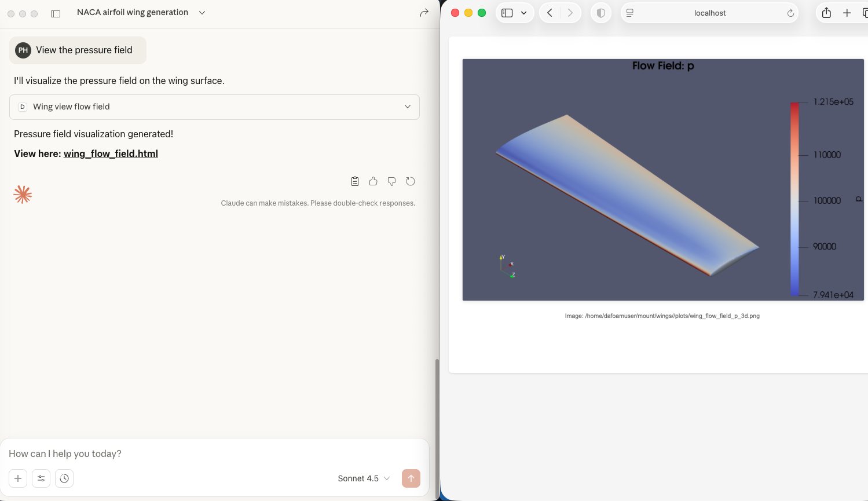The height and width of the screenshot is (501, 868).
Task: Share the chat using the arrow icon
Action: pyautogui.click(x=424, y=13)
